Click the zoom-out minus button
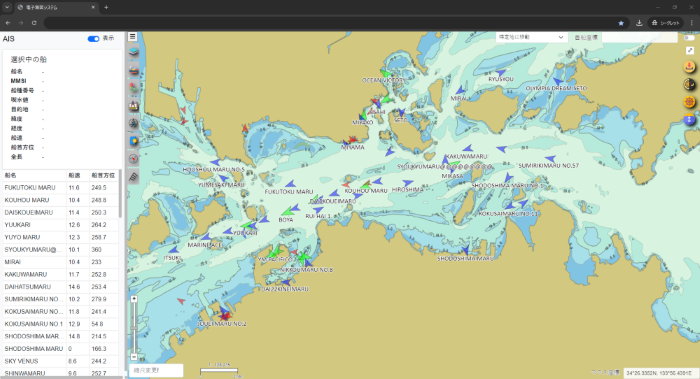The image size is (700, 379). [134, 357]
